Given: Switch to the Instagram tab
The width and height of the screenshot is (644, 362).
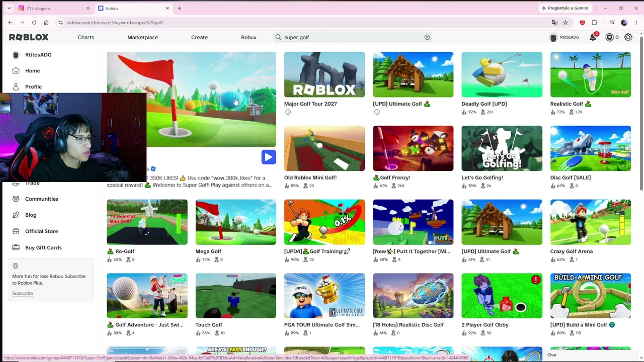Looking at the screenshot, I should click(53, 8).
